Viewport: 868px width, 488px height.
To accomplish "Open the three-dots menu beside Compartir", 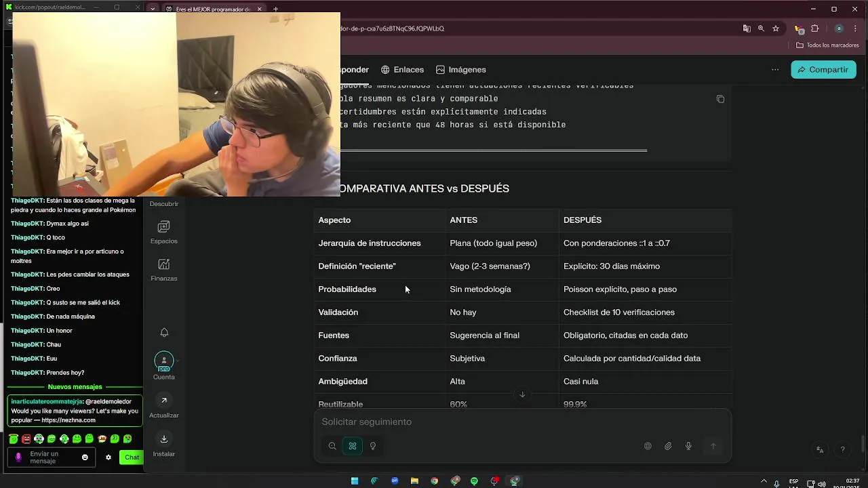I will [775, 70].
